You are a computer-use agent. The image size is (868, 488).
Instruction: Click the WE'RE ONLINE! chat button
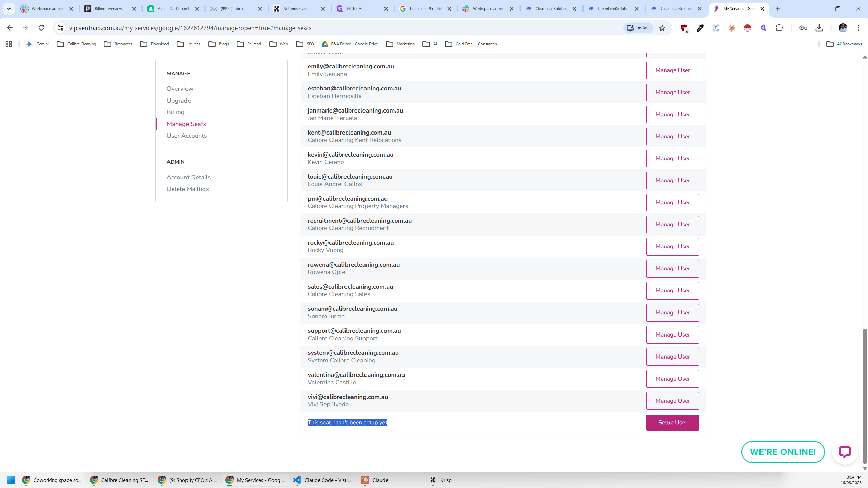coord(783,452)
